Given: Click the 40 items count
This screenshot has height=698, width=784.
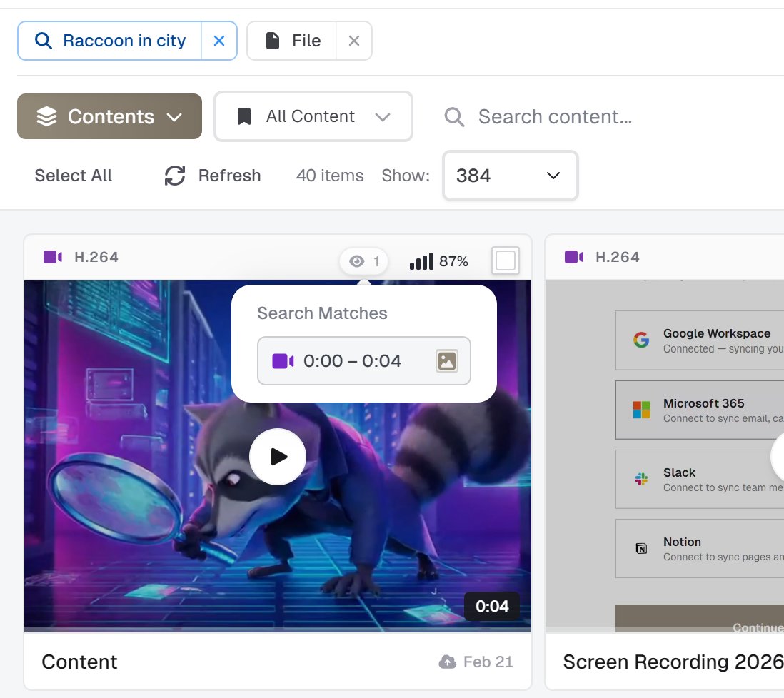Looking at the screenshot, I should coord(330,176).
